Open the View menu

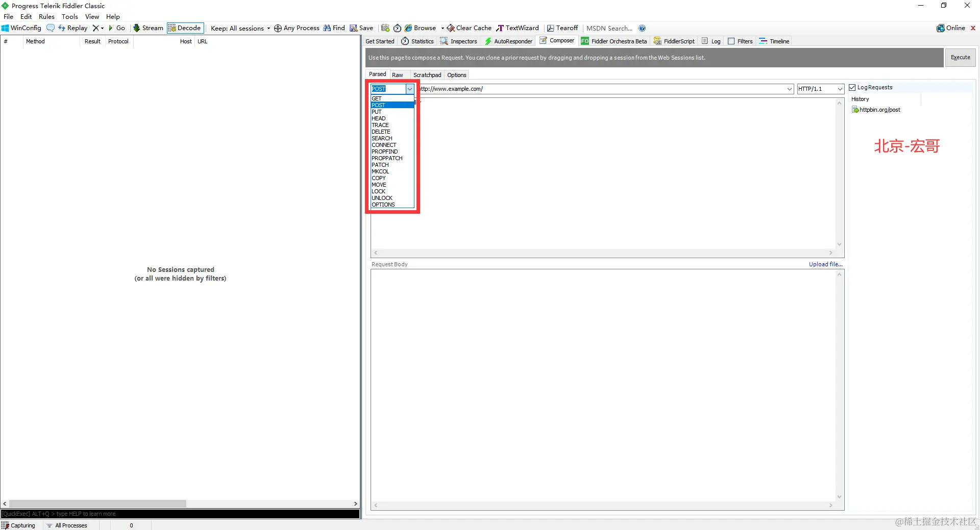click(x=92, y=16)
